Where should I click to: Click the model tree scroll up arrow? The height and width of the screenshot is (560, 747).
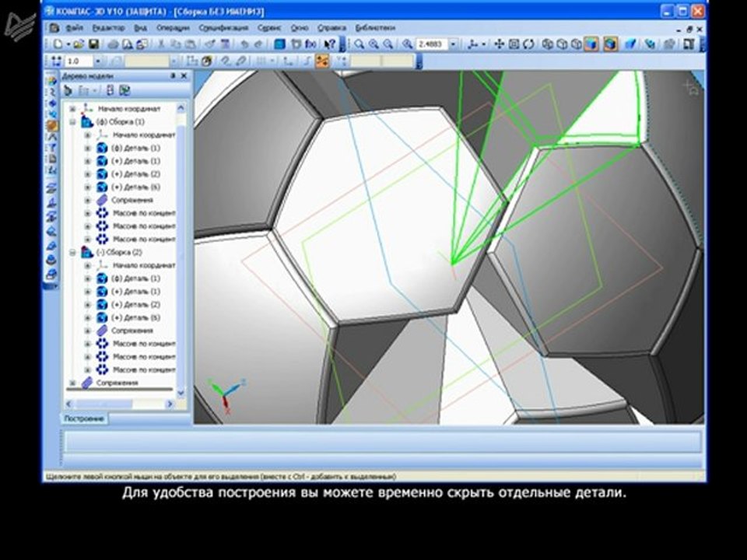click(181, 109)
